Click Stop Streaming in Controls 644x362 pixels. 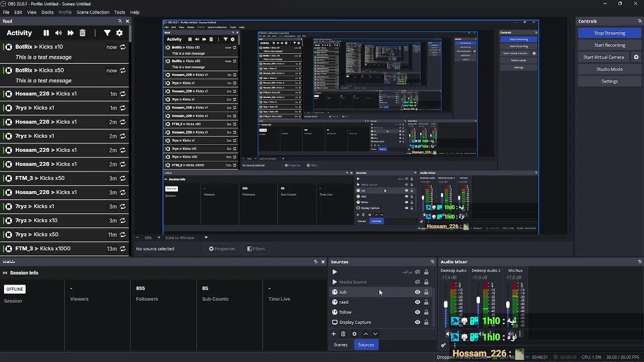(x=609, y=33)
